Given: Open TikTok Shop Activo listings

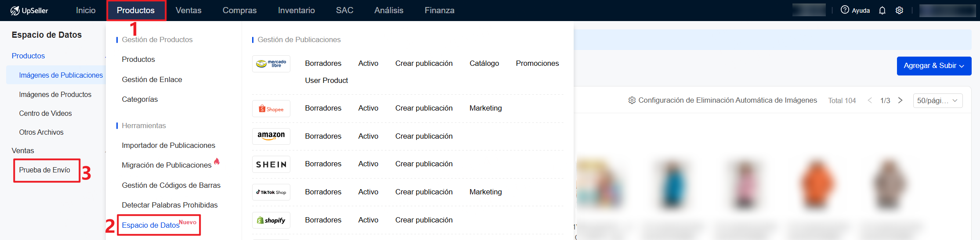Looking at the screenshot, I should click(368, 192).
